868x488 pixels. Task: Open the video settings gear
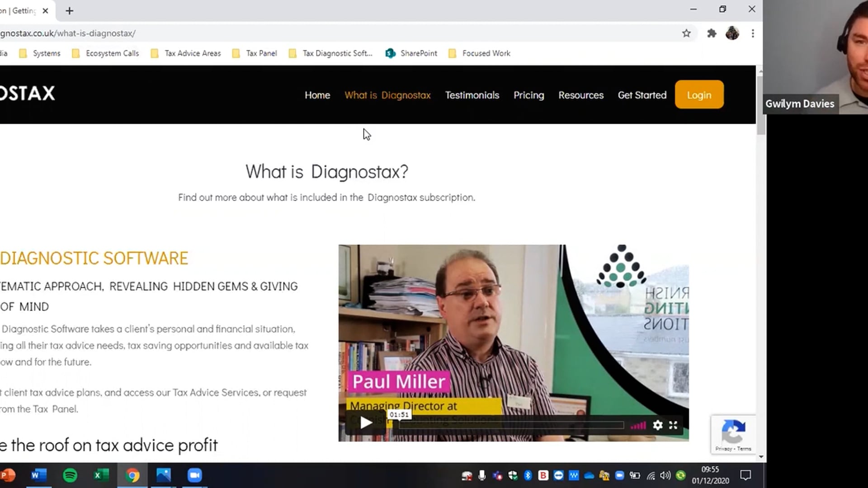tap(658, 425)
